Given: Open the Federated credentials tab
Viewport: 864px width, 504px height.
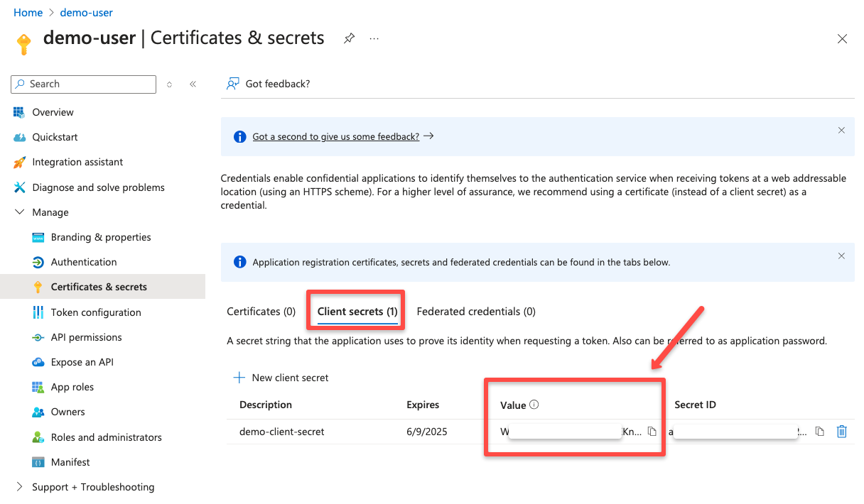Looking at the screenshot, I should click(x=476, y=311).
